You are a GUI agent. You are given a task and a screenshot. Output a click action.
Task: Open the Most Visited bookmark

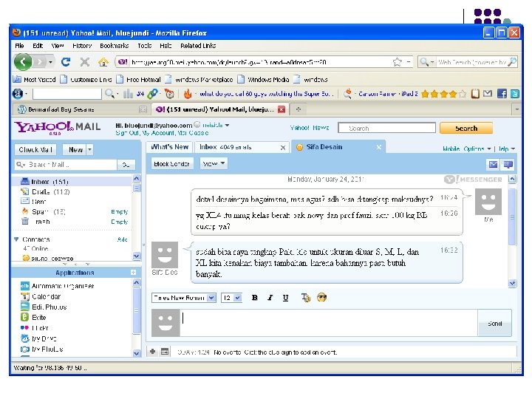[34, 79]
